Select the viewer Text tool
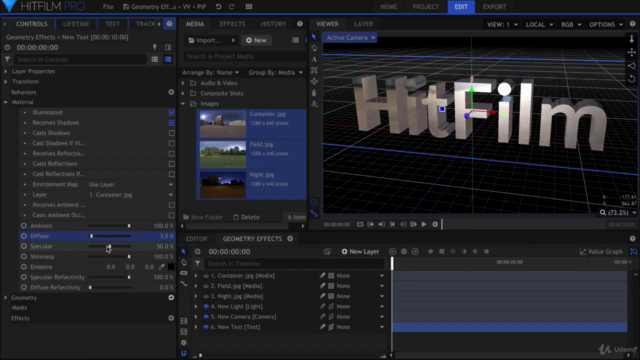640x360 pixels. tap(314, 59)
